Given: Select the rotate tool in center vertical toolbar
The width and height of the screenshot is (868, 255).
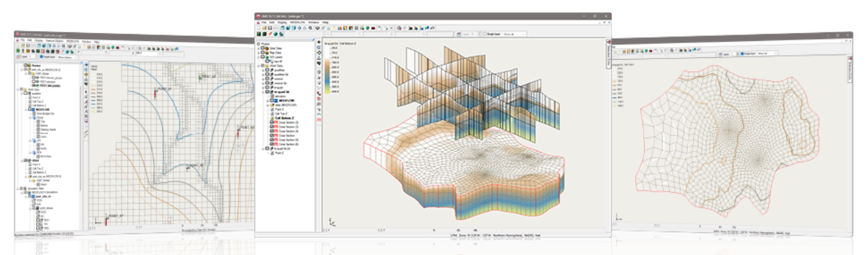Looking at the screenshot, I should pos(319,53).
